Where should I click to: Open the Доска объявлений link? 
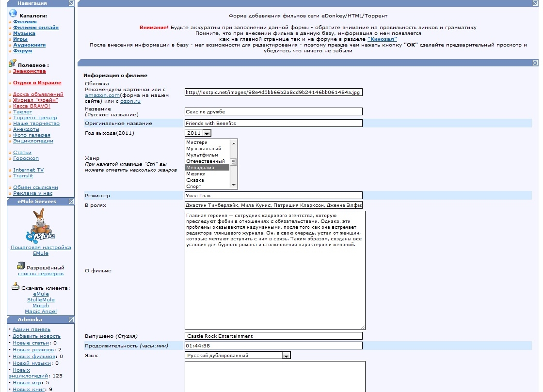[x=38, y=94]
